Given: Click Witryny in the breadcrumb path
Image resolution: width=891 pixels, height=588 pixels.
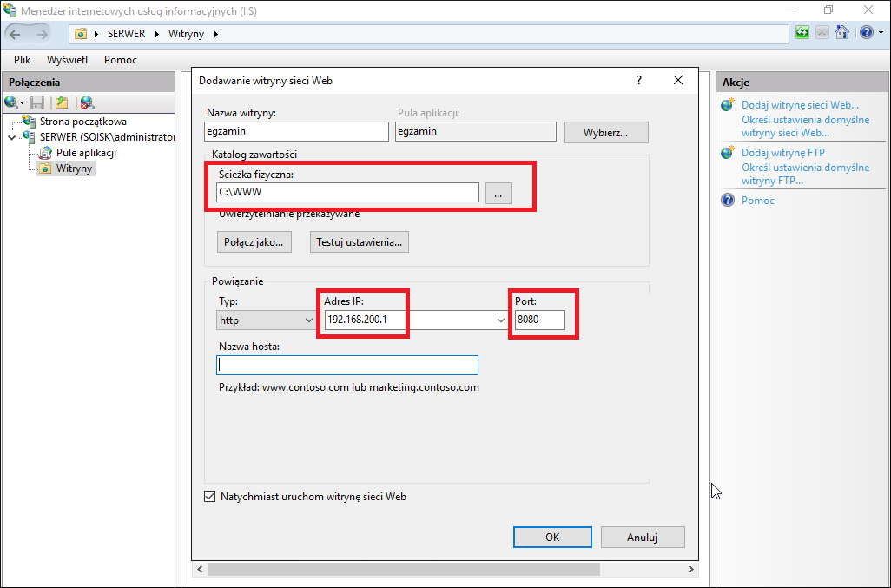Looking at the screenshot, I should pos(186,34).
